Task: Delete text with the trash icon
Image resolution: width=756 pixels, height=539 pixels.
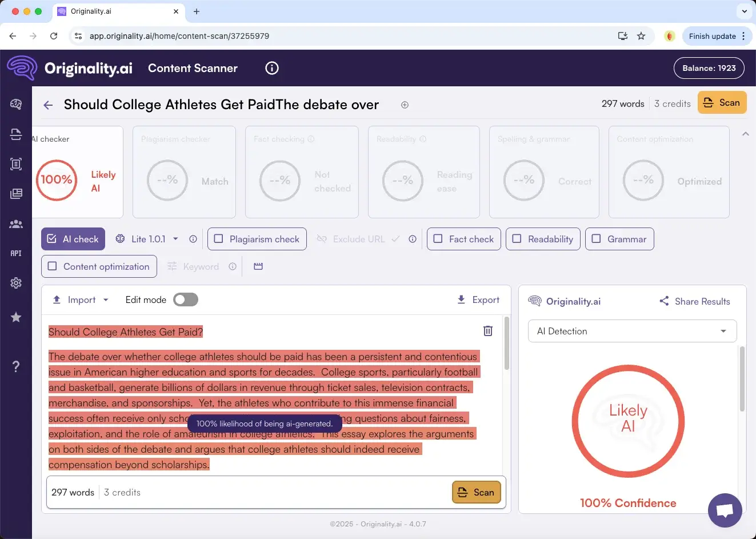Action: (x=488, y=331)
